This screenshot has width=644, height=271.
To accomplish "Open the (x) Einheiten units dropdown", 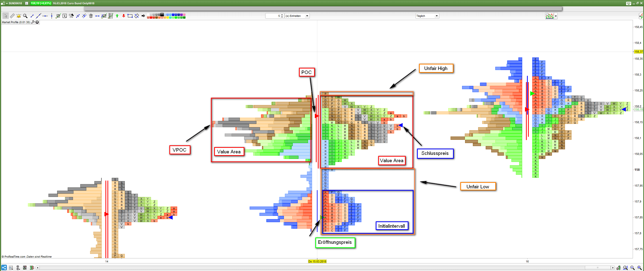I will (x=297, y=16).
